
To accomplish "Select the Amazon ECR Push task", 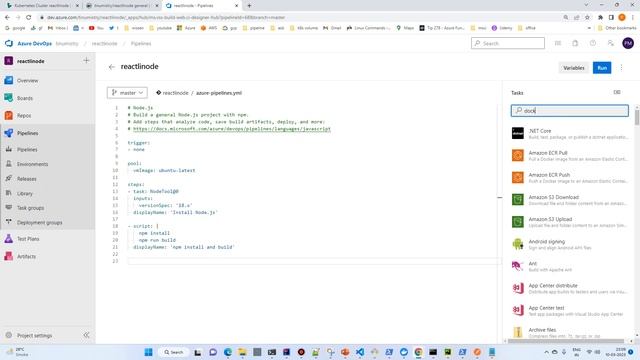I will click(x=570, y=178).
